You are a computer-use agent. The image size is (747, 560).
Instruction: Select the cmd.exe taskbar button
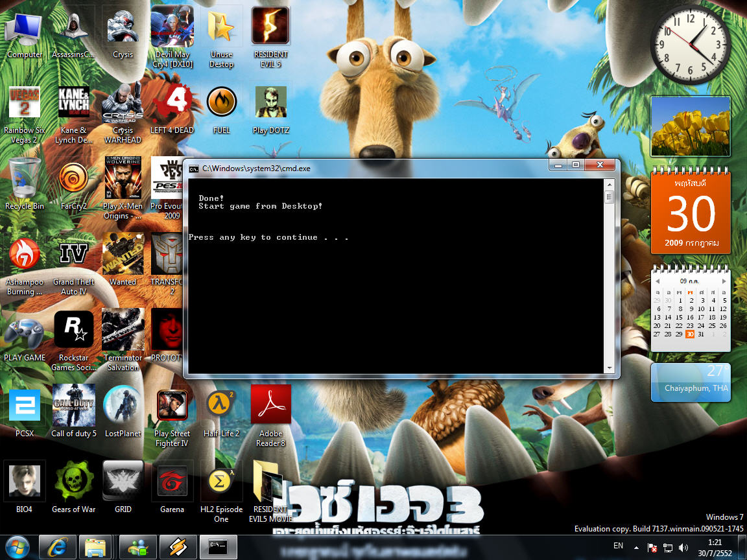(218, 548)
